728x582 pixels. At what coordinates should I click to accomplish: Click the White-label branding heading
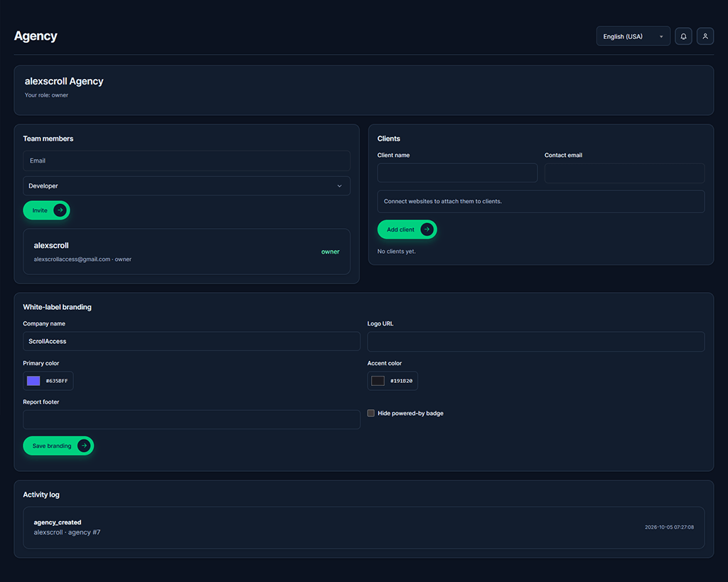pos(57,307)
